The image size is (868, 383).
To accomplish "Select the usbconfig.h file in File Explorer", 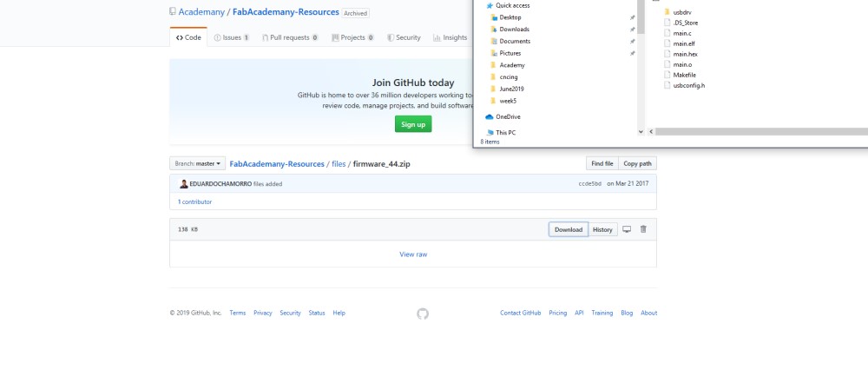I will (x=684, y=85).
